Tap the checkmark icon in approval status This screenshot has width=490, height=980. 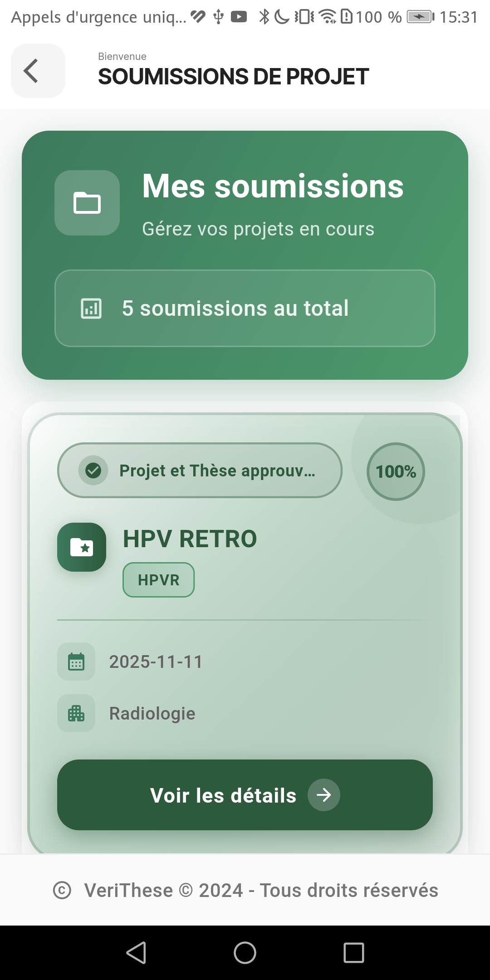coord(93,470)
